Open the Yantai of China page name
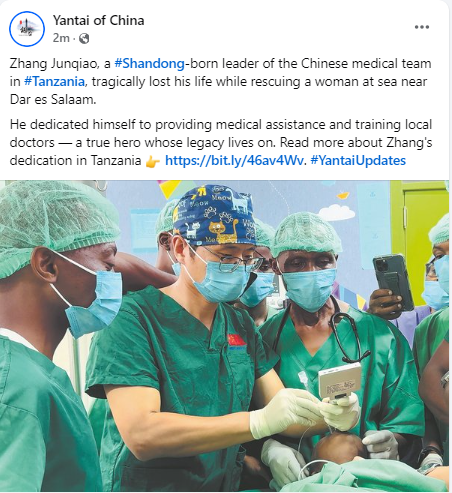This screenshot has width=452, height=493. point(98,20)
